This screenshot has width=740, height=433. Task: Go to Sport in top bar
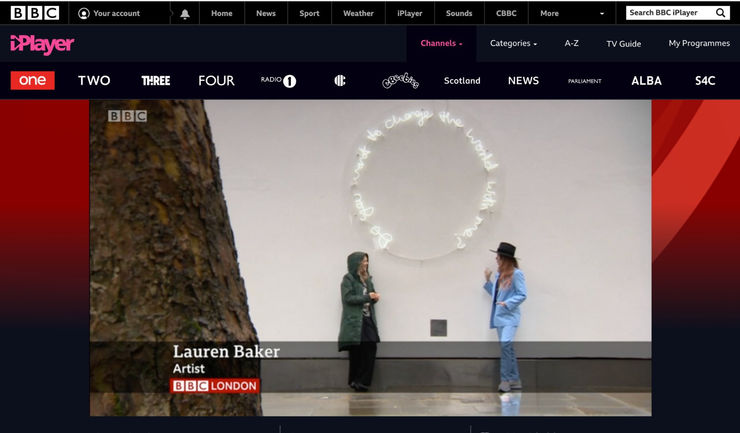click(x=309, y=13)
